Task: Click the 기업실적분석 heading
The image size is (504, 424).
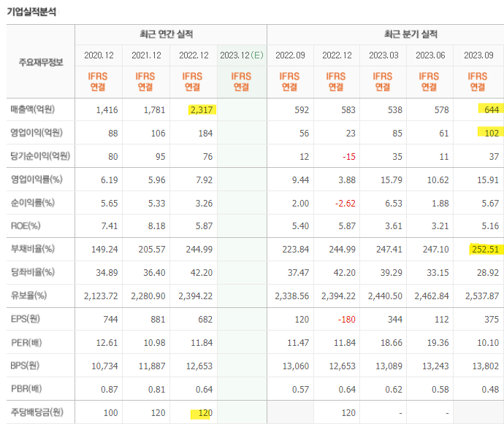Action: coord(31,12)
